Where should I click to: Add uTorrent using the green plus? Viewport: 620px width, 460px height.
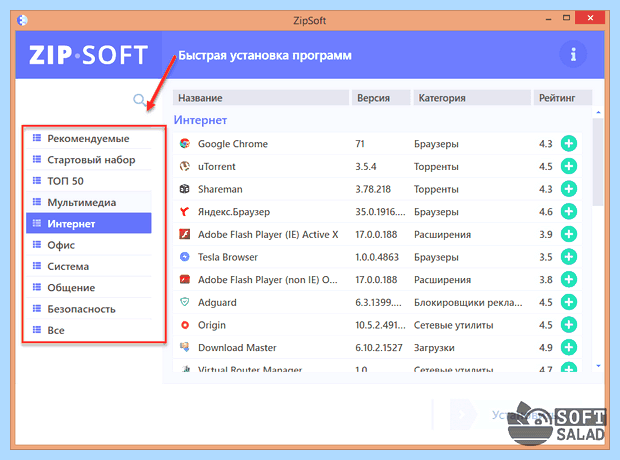569,166
